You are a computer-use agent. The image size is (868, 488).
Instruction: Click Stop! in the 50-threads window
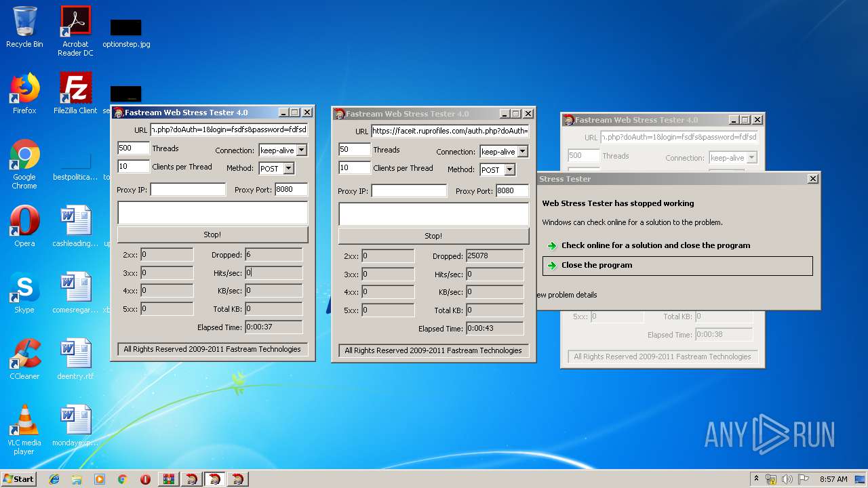[433, 236]
